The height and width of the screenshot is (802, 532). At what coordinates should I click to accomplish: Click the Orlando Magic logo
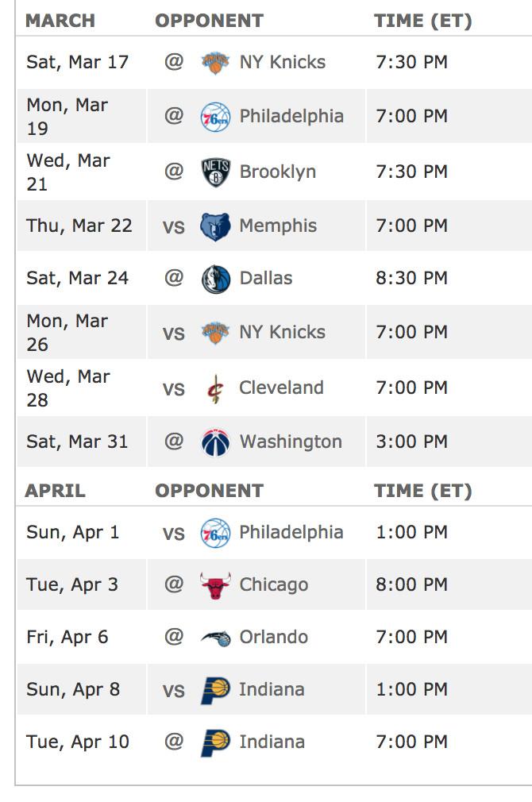click(x=215, y=638)
